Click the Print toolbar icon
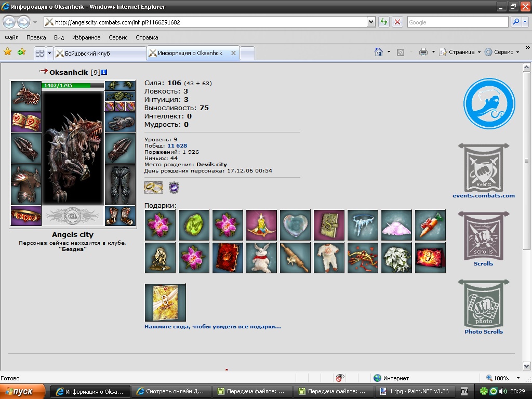Viewport: 532px width, 399px height. [423, 52]
